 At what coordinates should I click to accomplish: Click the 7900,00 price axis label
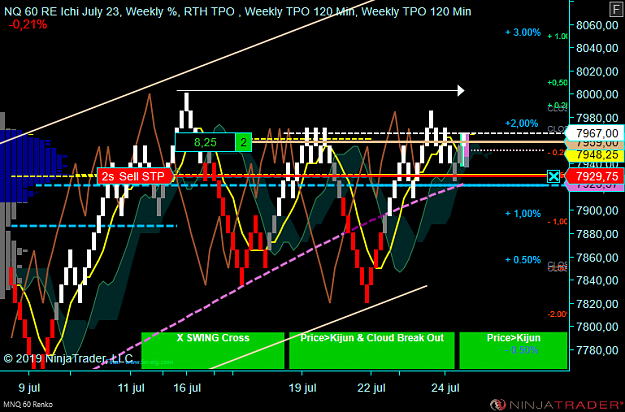[x=597, y=211]
